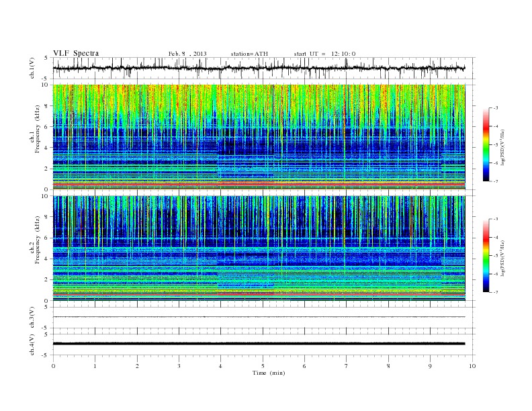Click the "3" minute tick on the time axis
The height and width of the screenshot is (411, 532).
(179, 366)
